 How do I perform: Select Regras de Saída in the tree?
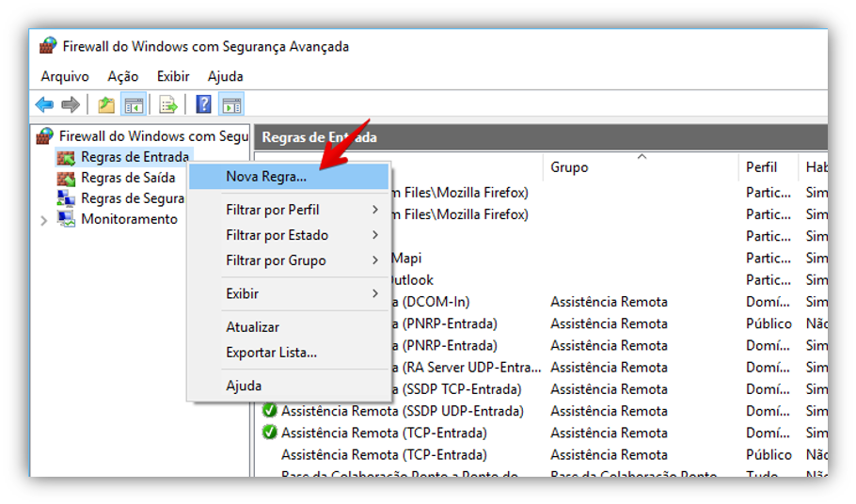128,178
